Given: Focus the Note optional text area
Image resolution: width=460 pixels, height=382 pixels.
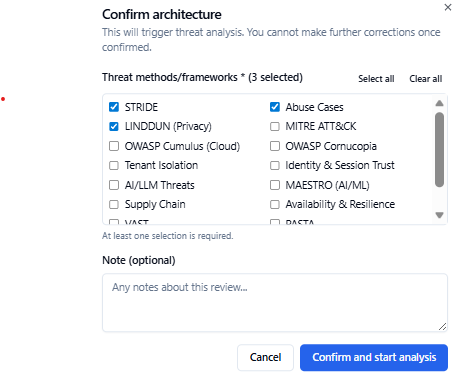Looking at the screenshot, I should (x=275, y=303).
